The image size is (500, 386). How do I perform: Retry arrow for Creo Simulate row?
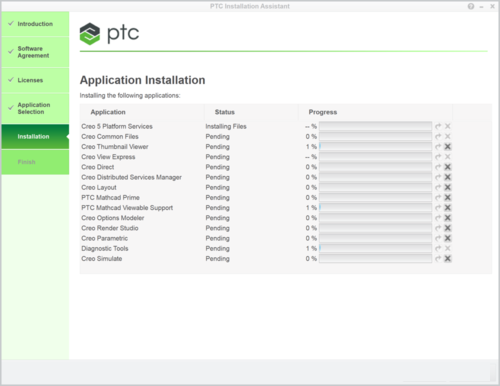coord(438,259)
